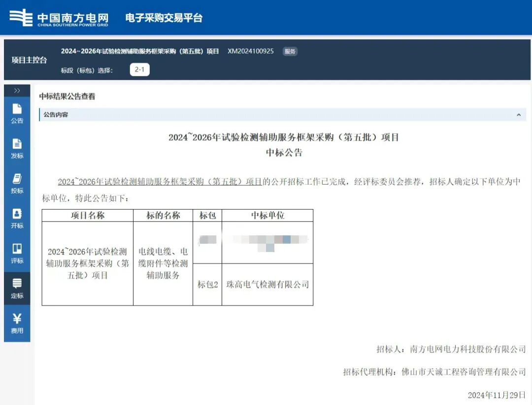Click 项目主控台 heading
This screenshot has height=405, width=532.
29,60
